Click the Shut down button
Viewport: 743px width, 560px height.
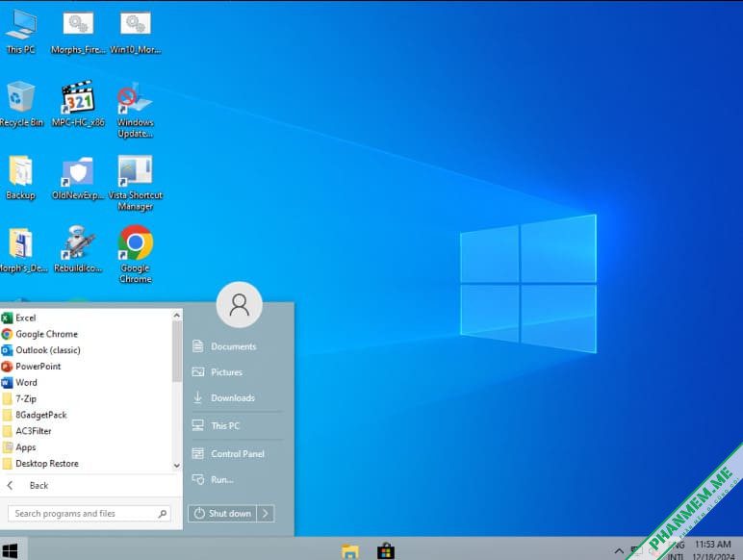(x=222, y=514)
